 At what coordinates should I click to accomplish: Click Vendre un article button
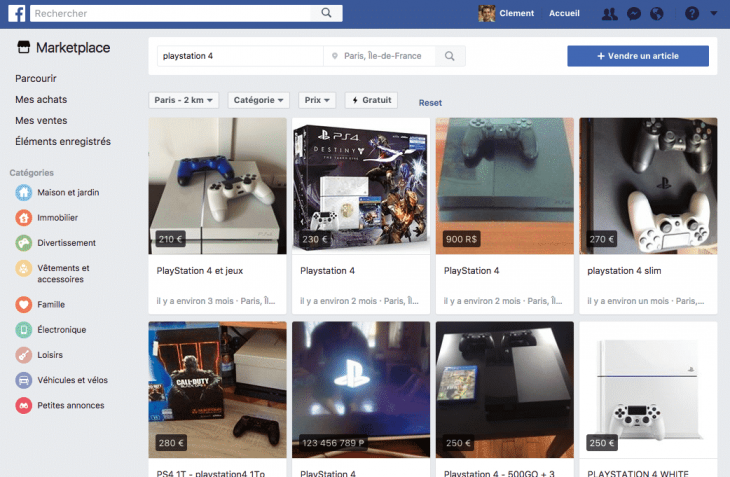tap(638, 56)
